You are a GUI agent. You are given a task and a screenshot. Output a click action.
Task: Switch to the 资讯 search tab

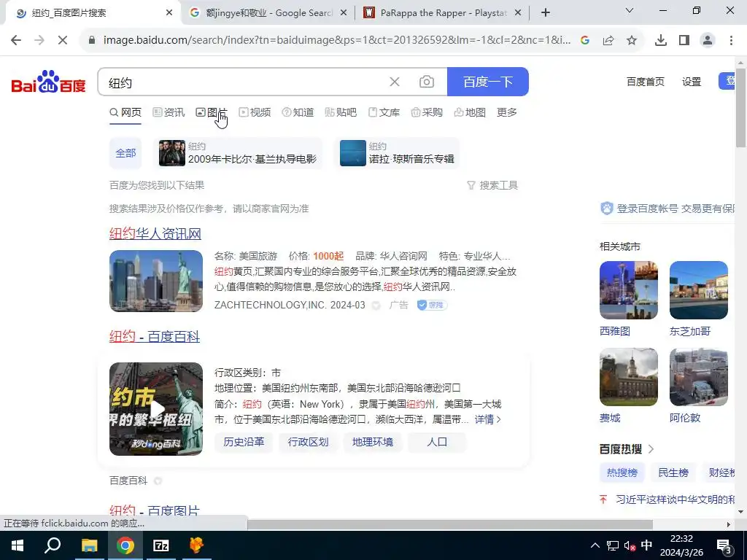coord(169,112)
